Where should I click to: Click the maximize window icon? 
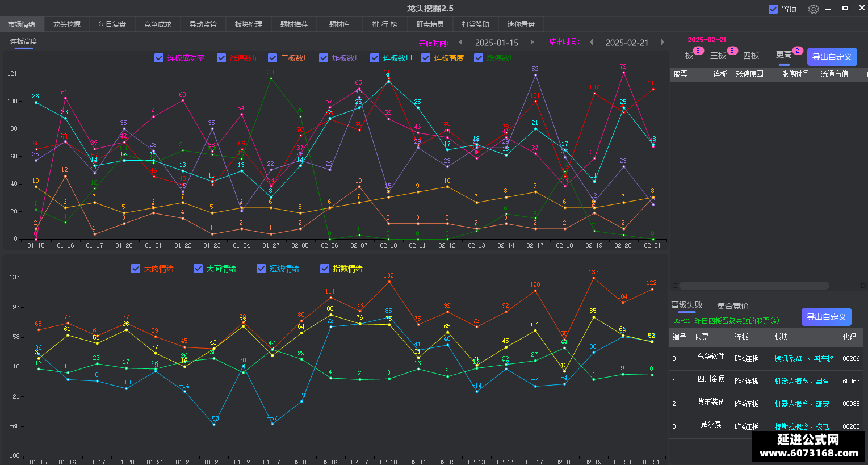[x=845, y=8]
